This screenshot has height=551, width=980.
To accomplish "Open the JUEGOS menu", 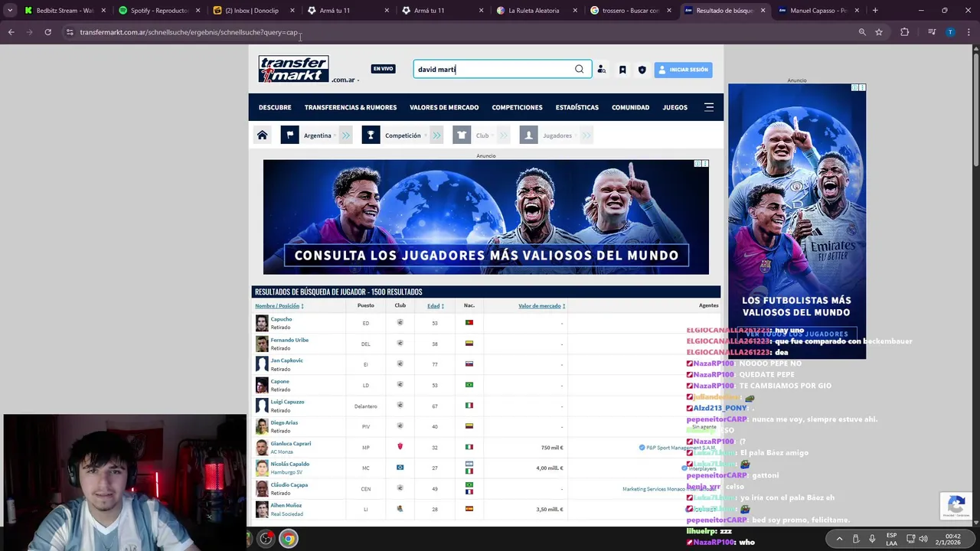I will (x=675, y=107).
